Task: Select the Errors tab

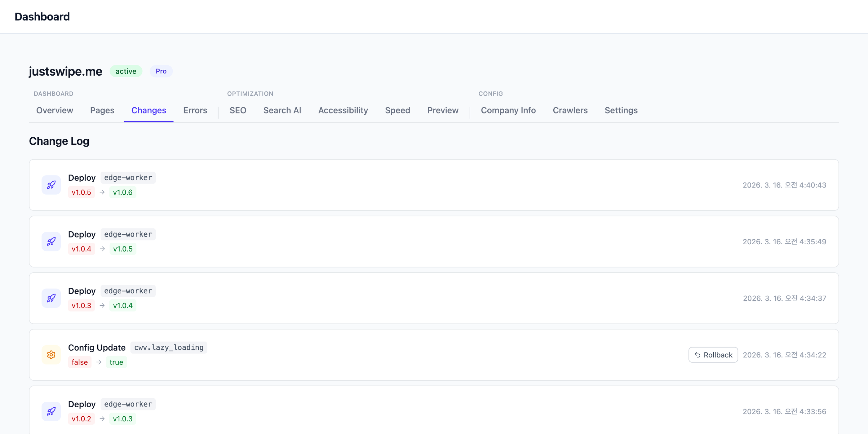Action: (195, 111)
